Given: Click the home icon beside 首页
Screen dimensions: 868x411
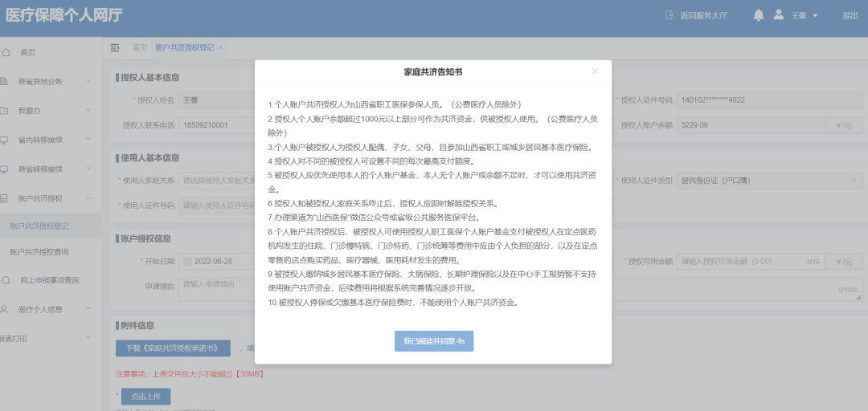Looking at the screenshot, I should click(6, 52).
